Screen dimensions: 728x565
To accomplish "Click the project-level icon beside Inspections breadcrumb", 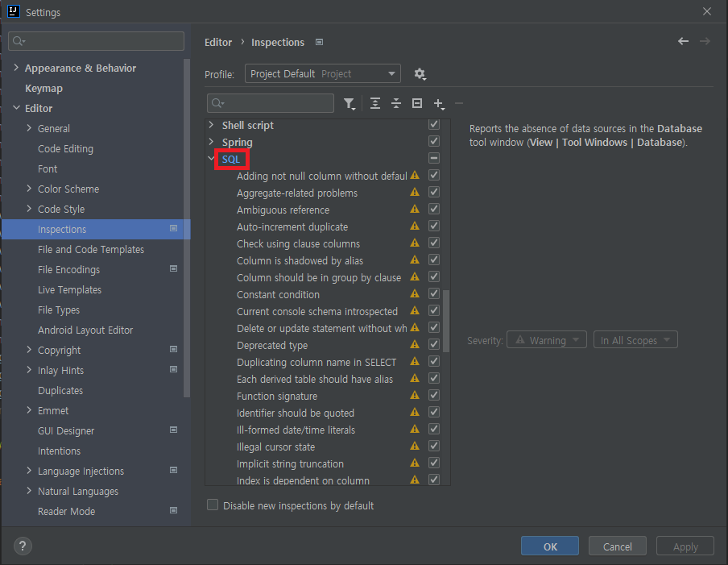I will click(320, 42).
